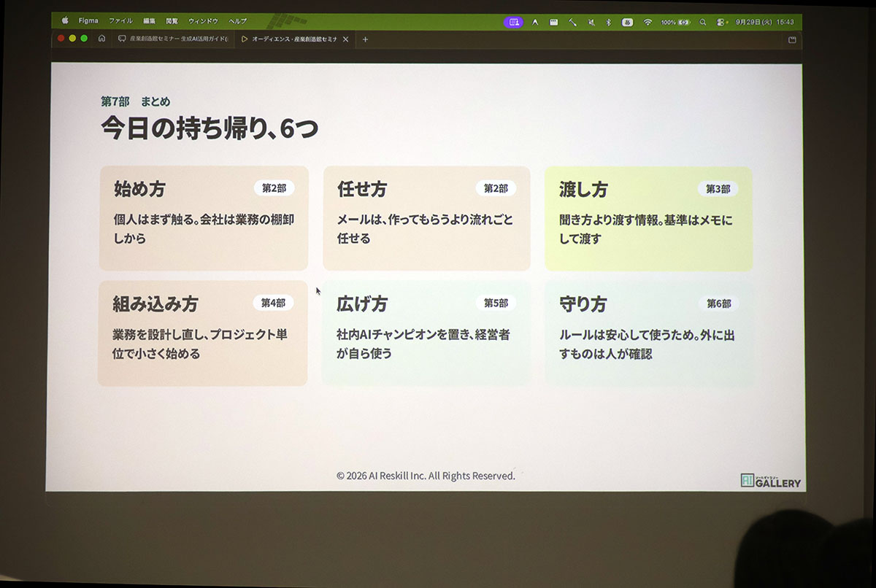Click text 業務を設計し直し、プロジェクト単位で小さく始める
Viewport: 876px width, 588px height.
point(200,344)
